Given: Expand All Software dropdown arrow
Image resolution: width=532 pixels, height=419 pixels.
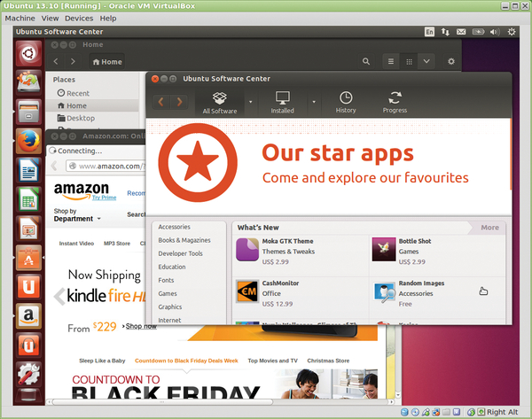Looking at the screenshot, I should pos(251,102).
